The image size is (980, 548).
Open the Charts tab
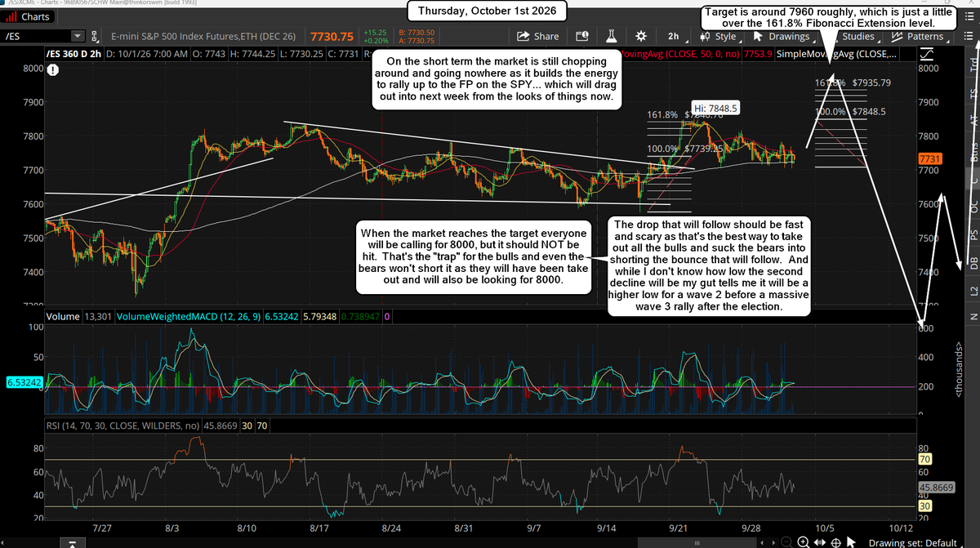[27, 16]
